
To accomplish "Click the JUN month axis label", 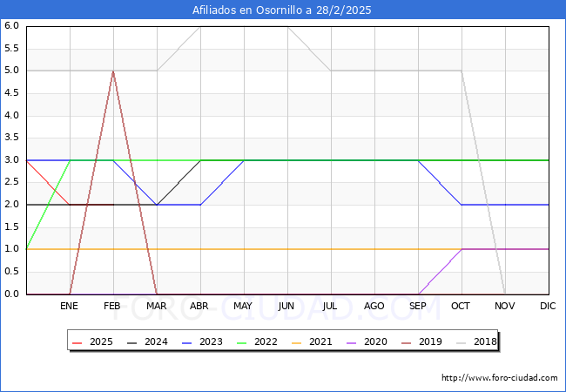I will [286, 306].
